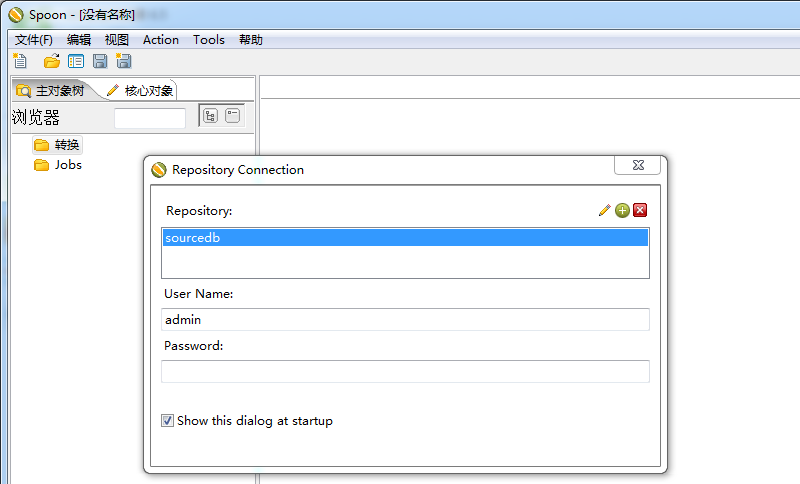Click the Save toolbar icon

click(x=100, y=62)
